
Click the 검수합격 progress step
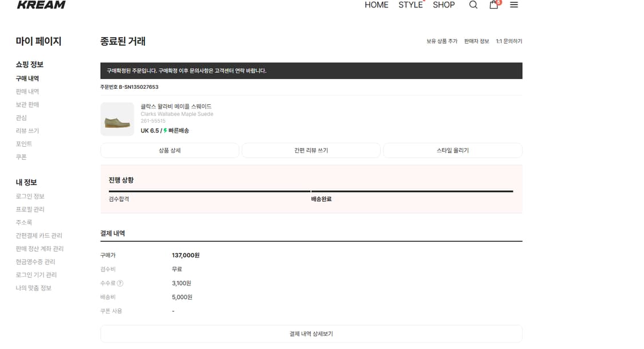[118, 199]
